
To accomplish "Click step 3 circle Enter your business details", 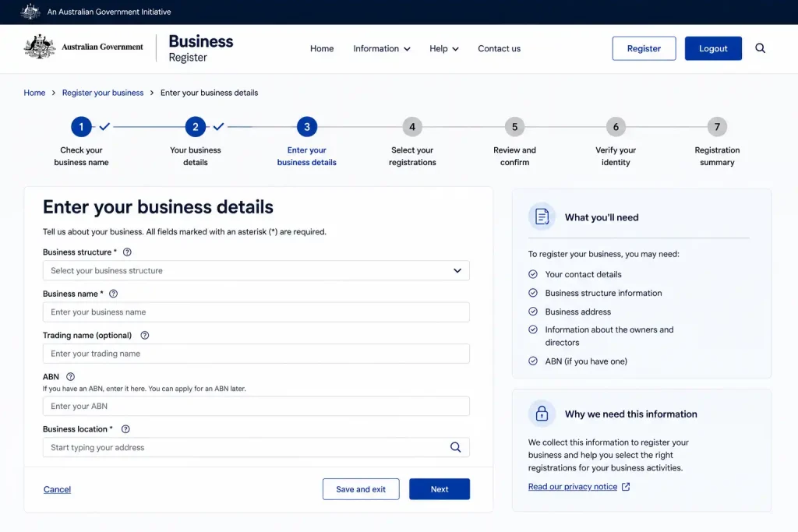I will (x=307, y=127).
